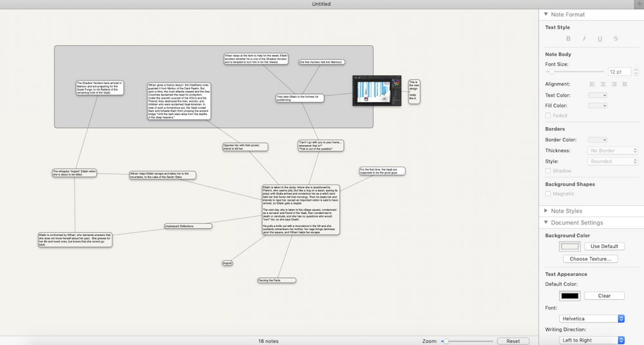
Task: Open the Writing Direction dropdown
Action: pyautogui.click(x=593, y=340)
